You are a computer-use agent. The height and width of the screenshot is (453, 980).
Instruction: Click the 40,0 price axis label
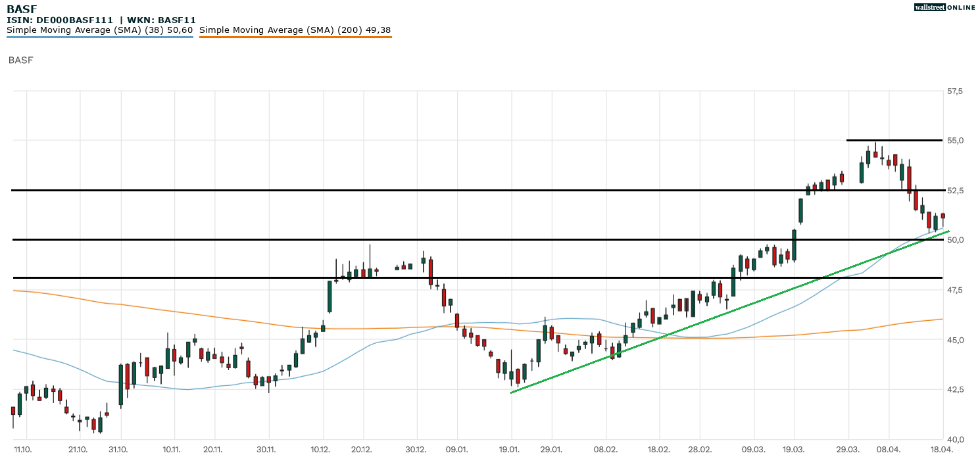[x=955, y=439]
